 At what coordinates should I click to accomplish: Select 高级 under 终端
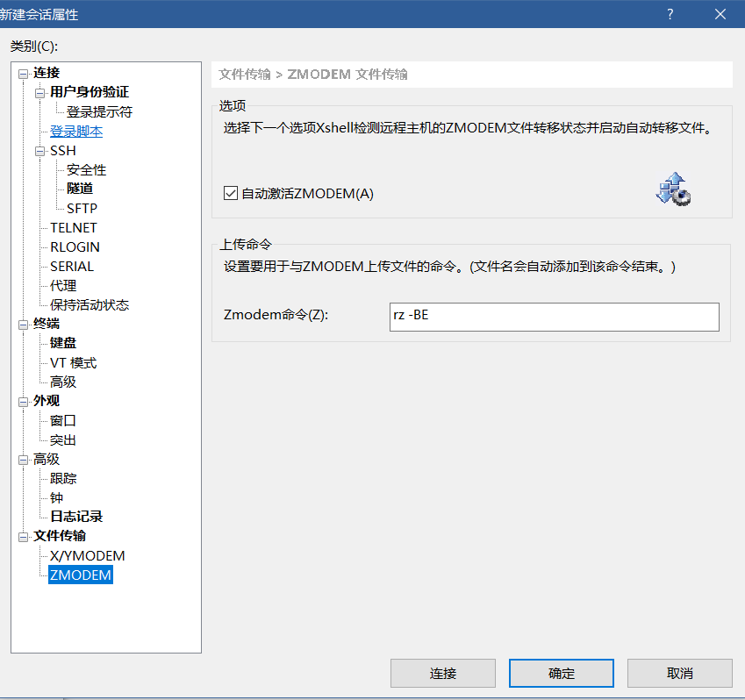click(x=62, y=382)
